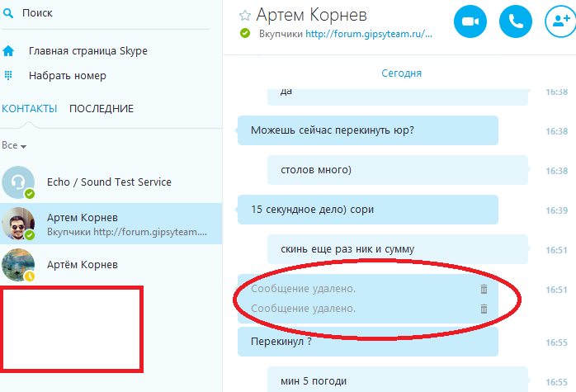Open Главная страница Skype

click(87, 50)
